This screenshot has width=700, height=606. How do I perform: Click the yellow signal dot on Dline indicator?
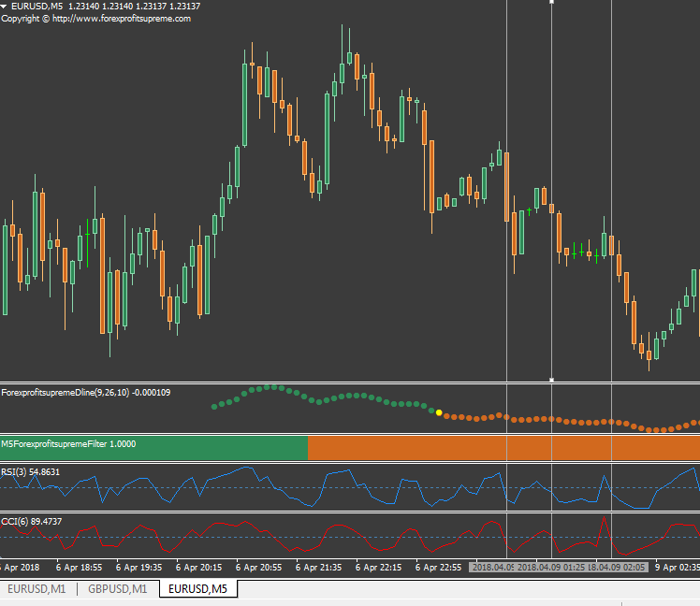[x=439, y=412]
